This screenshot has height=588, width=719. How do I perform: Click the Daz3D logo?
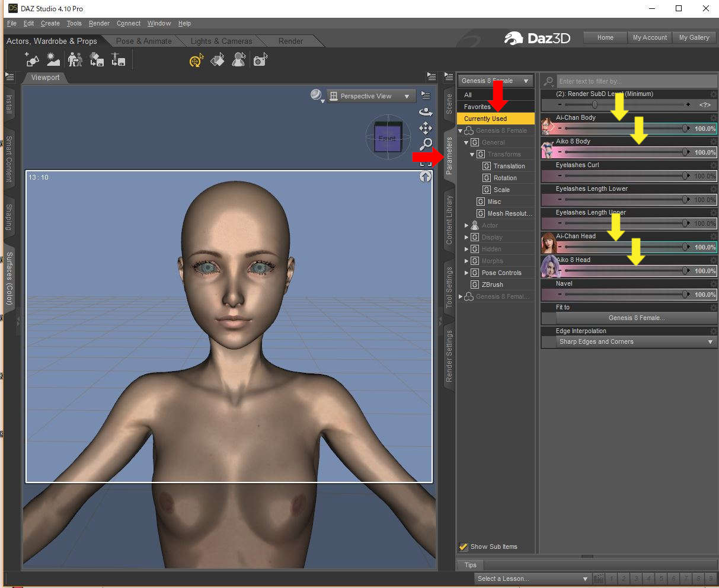pos(537,38)
